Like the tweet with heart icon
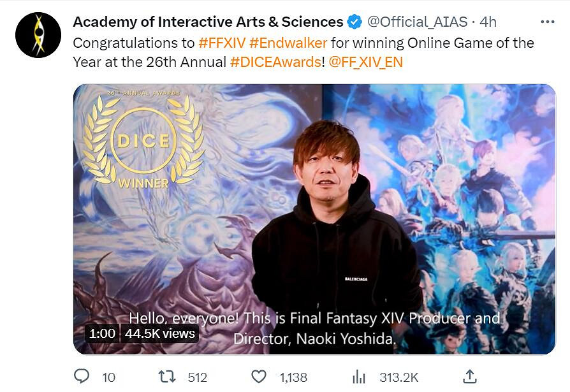 coord(258,377)
